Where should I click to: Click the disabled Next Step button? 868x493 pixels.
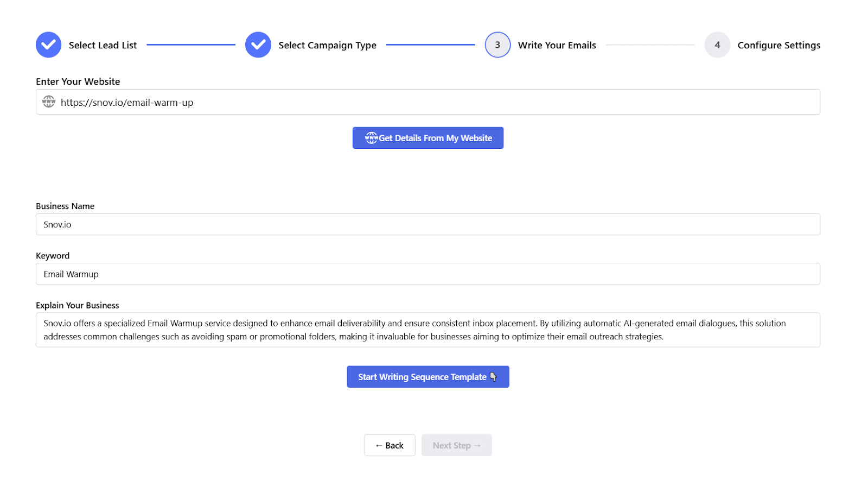tap(456, 445)
